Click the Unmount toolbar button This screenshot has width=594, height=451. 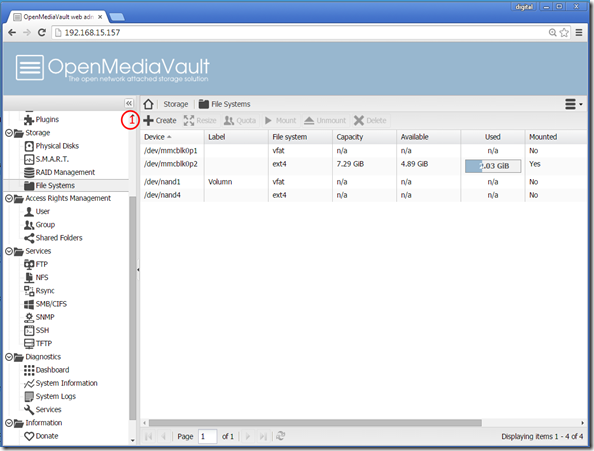[x=325, y=120]
